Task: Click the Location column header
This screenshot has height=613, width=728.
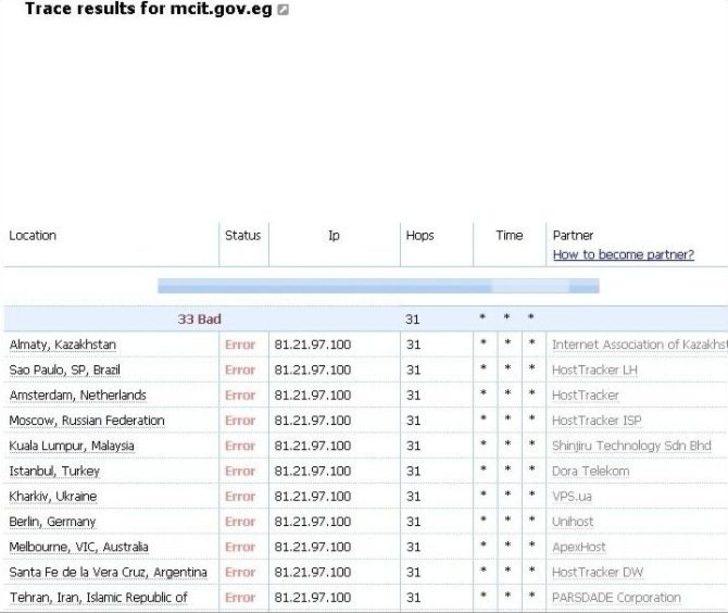Action: (x=33, y=235)
